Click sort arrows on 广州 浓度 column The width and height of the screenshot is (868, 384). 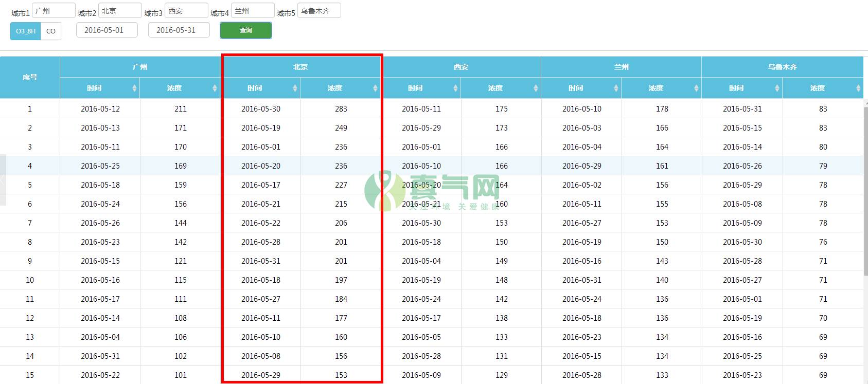tap(215, 88)
